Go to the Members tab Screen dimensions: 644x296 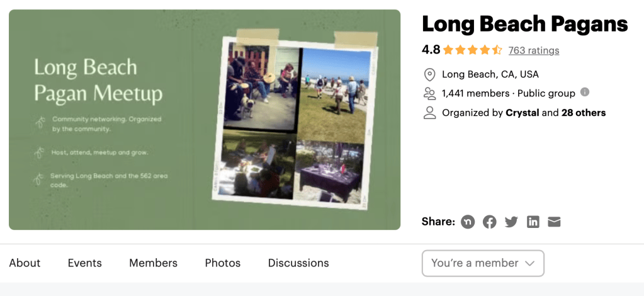153,263
